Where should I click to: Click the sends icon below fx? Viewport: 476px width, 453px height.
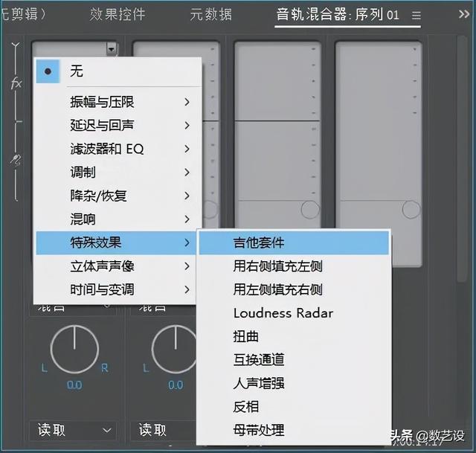[16, 158]
